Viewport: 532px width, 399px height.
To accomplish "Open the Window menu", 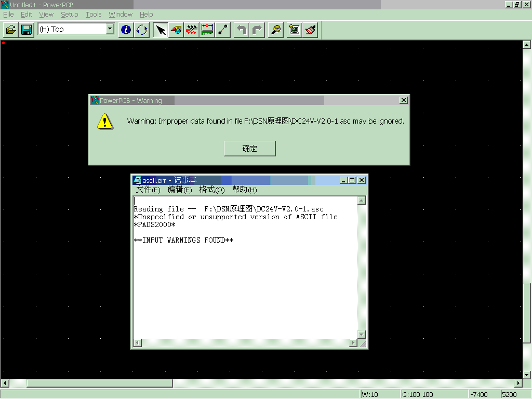I will point(121,14).
